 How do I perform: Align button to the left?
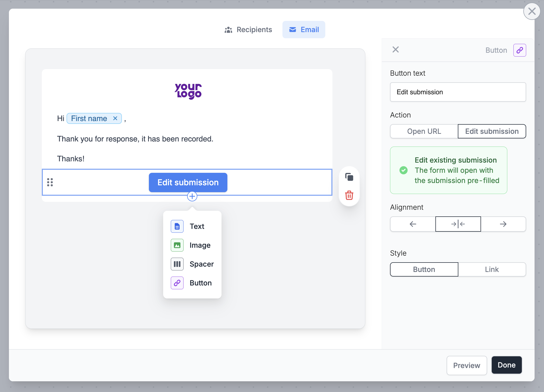coord(413,224)
